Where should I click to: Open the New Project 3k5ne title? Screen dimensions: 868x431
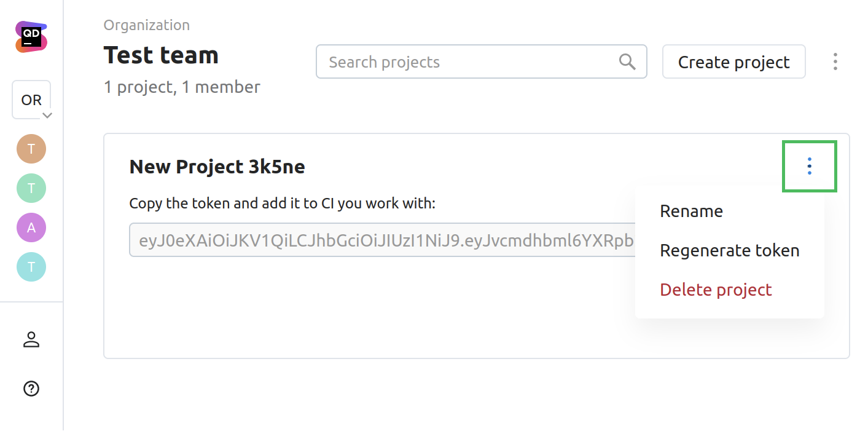217,167
